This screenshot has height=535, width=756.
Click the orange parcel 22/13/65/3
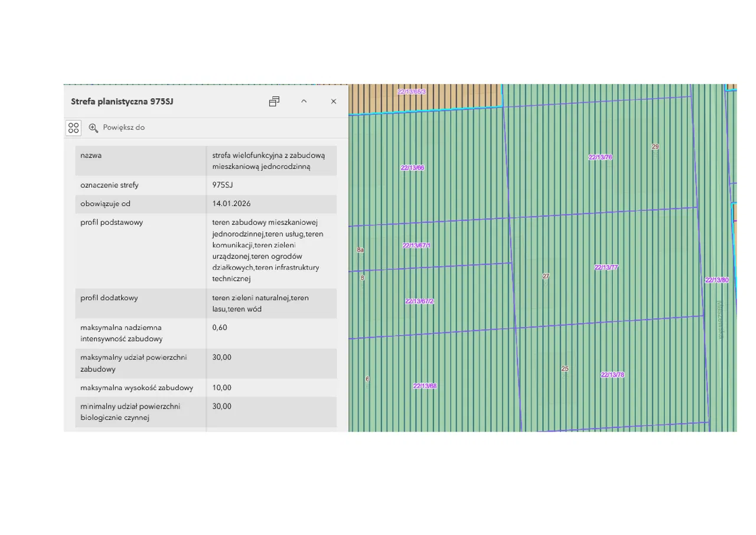(x=412, y=92)
